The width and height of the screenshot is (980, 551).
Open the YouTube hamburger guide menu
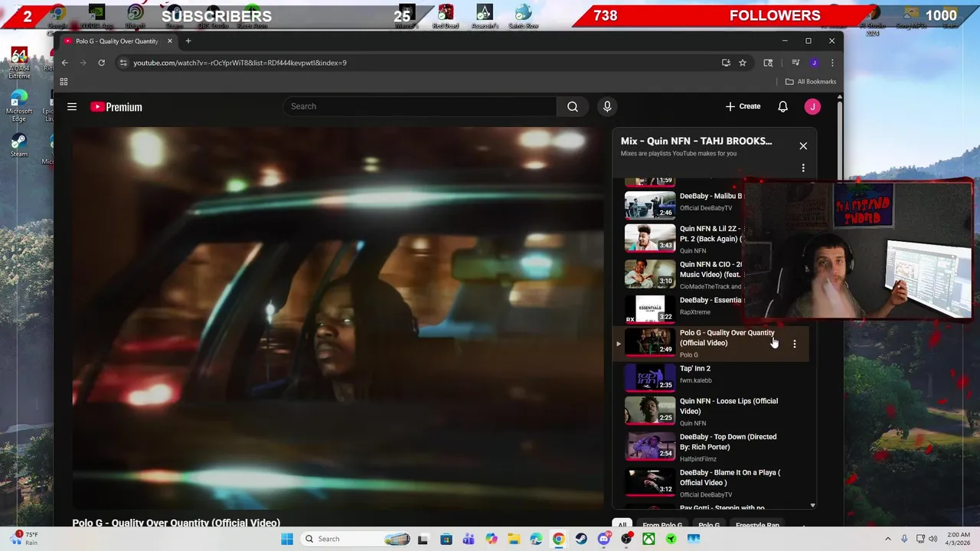click(72, 106)
